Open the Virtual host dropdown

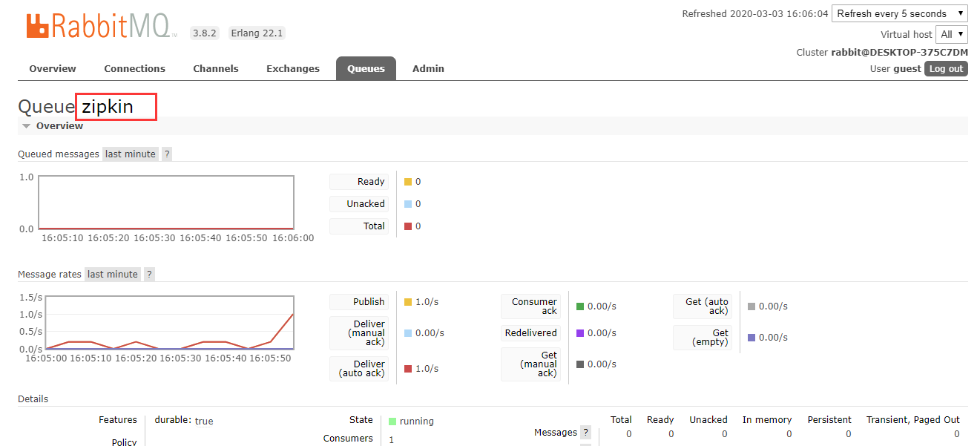[x=952, y=34]
